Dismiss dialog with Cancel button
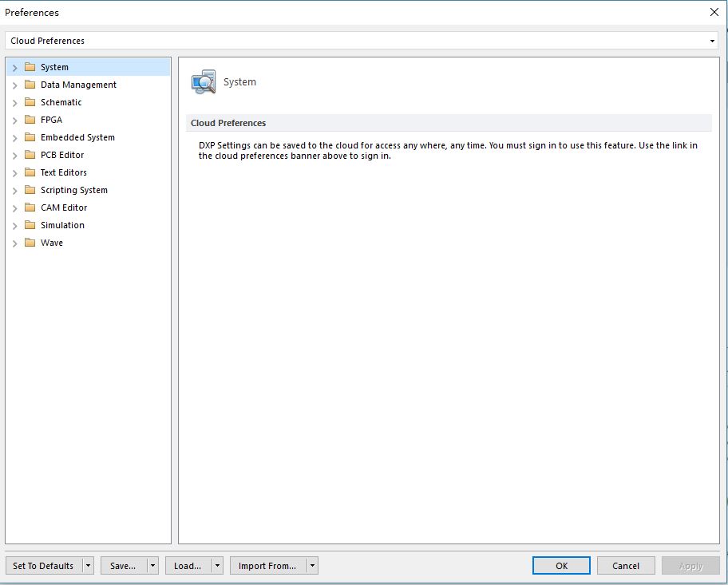The width and height of the screenshot is (728, 585). [x=626, y=566]
